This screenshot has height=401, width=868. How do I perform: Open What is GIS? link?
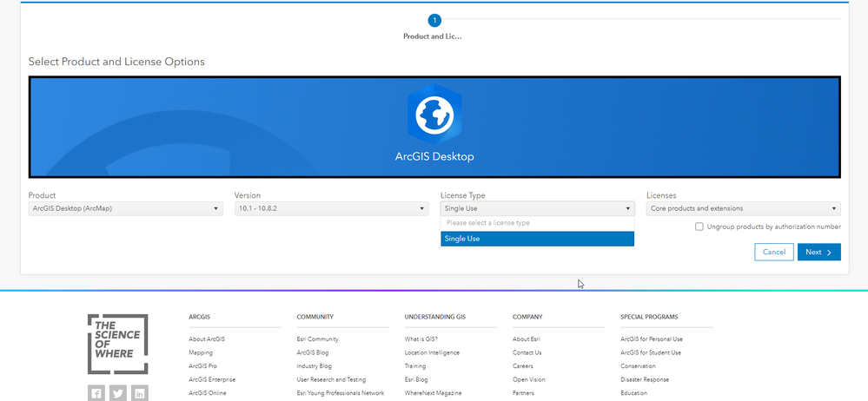pyautogui.click(x=421, y=339)
